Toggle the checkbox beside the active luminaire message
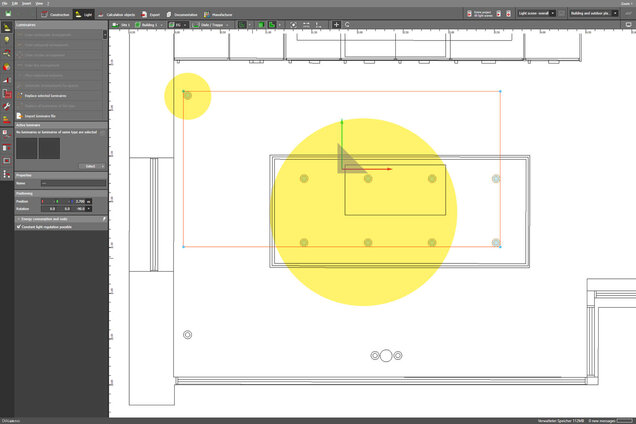 pyautogui.click(x=104, y=131)
